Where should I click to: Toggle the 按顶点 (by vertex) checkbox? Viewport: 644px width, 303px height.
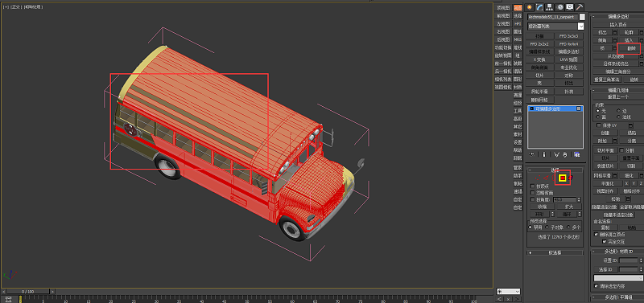[533, 186]
